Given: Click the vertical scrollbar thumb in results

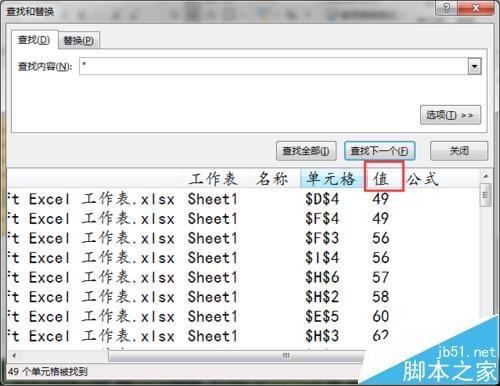Looking at the screenshot, I should pos(485,195).
